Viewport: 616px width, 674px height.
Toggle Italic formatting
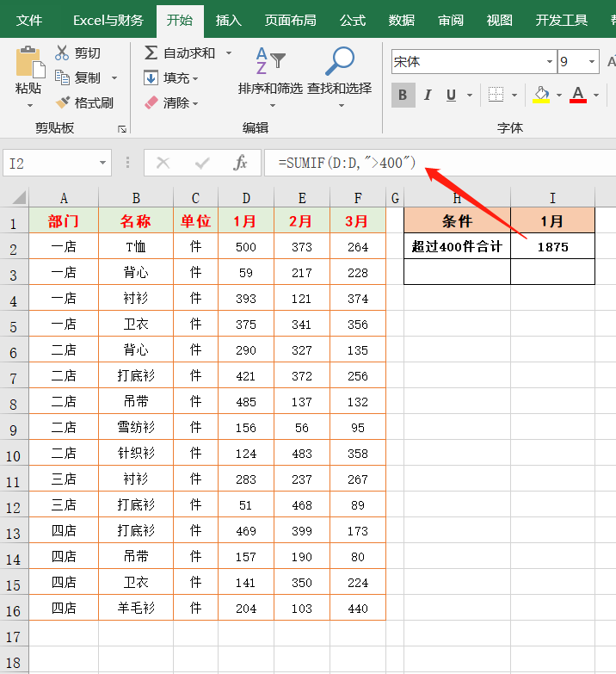tap(428, 95)
